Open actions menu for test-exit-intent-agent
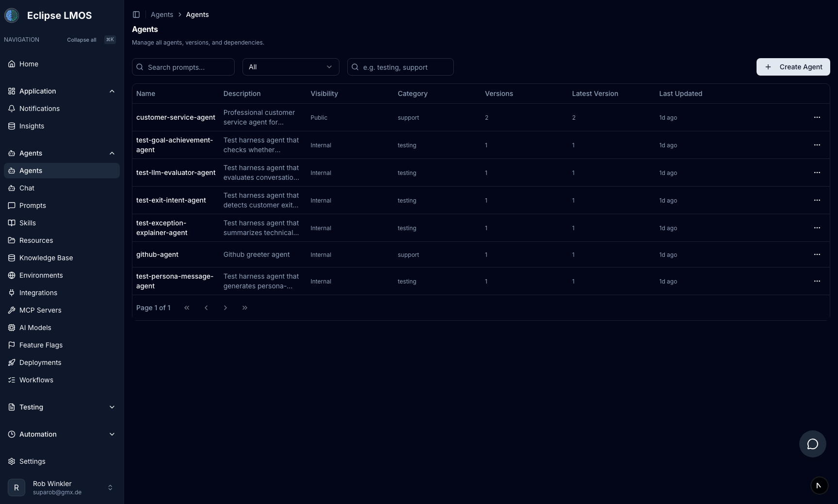838x504 pixels. click(x=817, y=200)
